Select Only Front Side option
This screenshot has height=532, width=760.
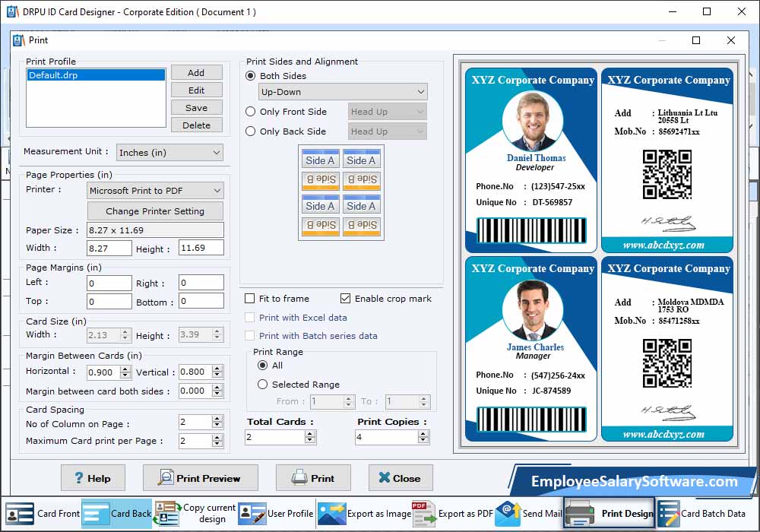(250, 112)
